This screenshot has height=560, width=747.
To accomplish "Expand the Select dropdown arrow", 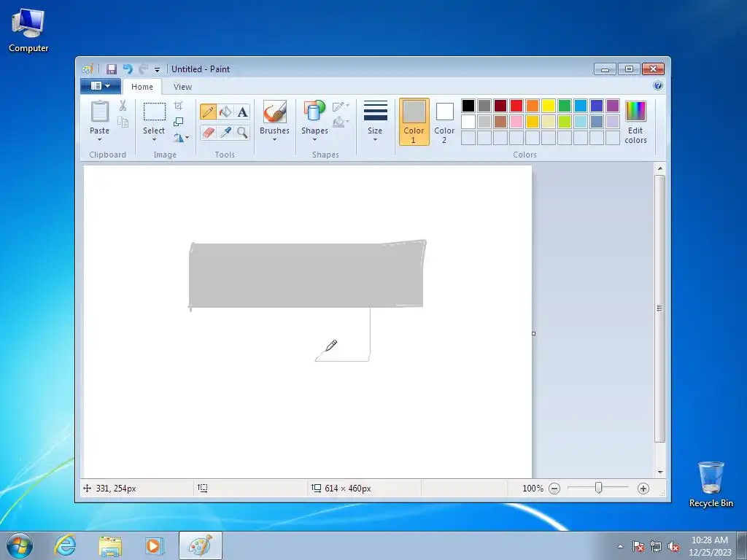I will click(154, 139).
